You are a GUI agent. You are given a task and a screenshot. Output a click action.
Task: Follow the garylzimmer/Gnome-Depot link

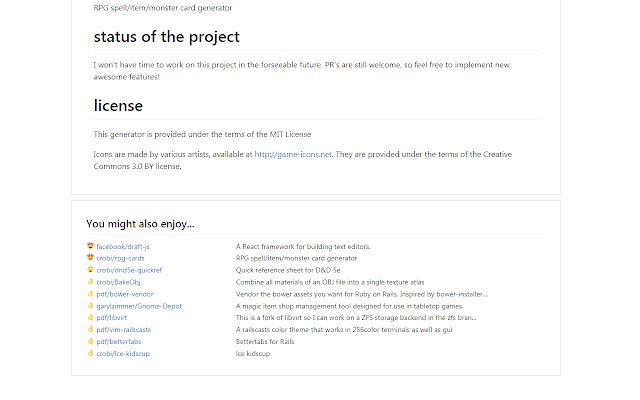pos(139,306)
